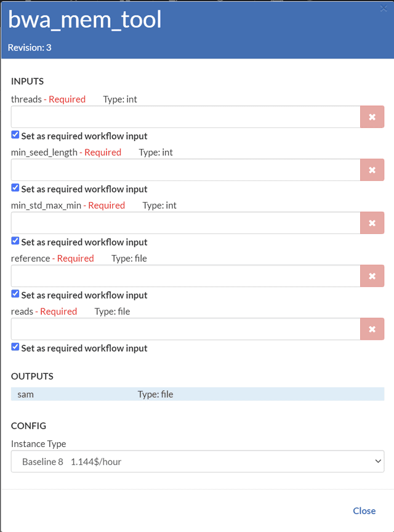
Task: Focus the min_seed_length input box
Action: click(185, 170)
